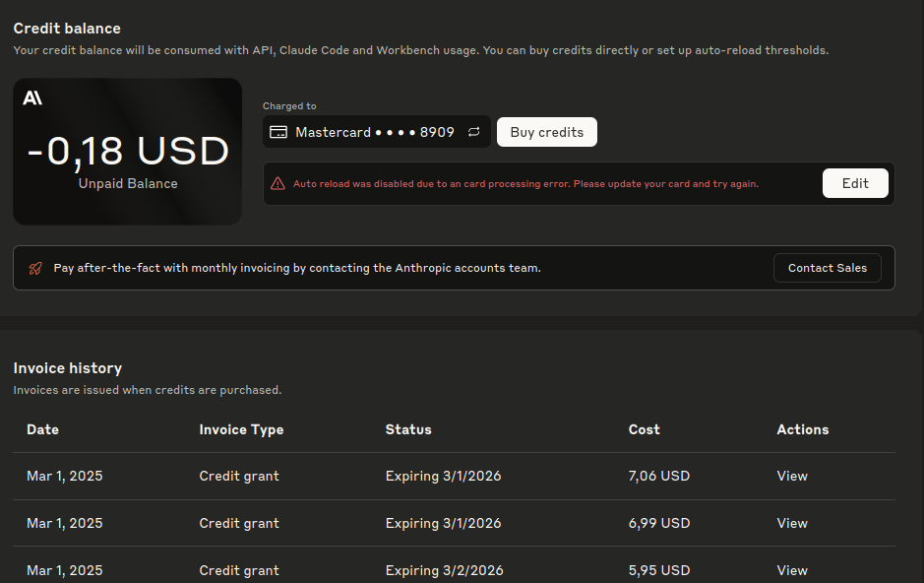924x583 pixels.
Task: Click the -0,18 USD unpaid balance card
Action: coord(128,153)
